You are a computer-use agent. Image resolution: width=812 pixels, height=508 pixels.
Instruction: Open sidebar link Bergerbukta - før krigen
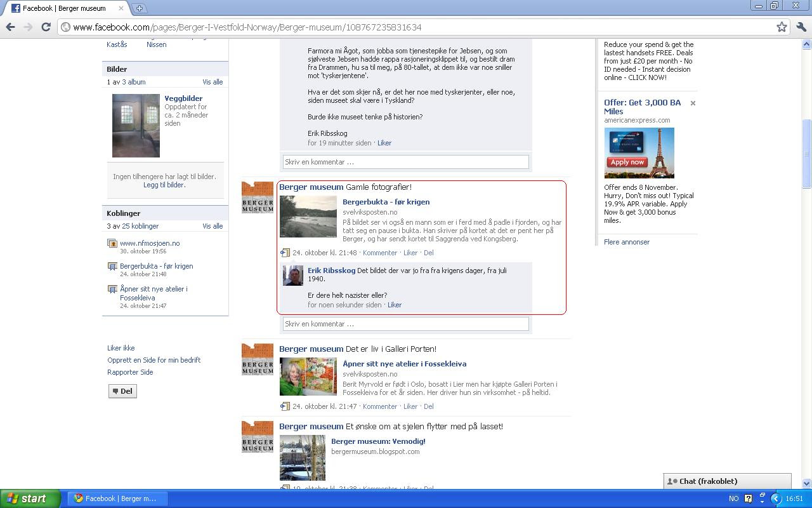click(157, 266)
